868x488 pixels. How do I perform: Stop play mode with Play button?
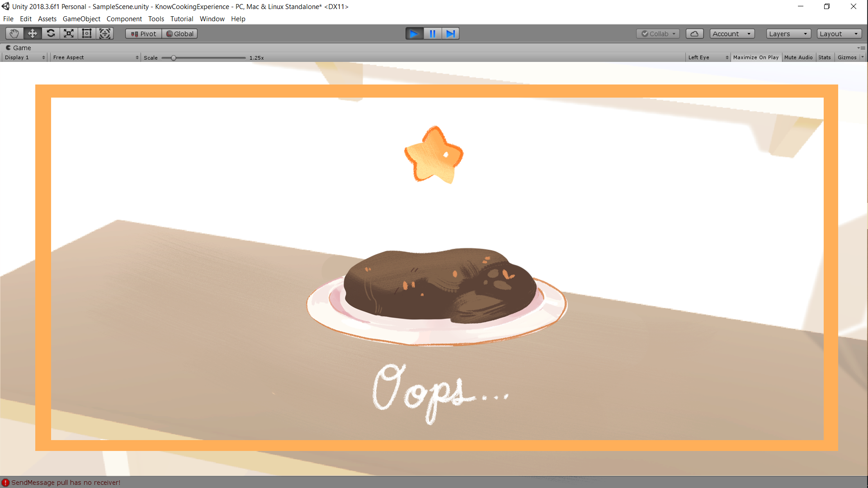tap(414, 33)
